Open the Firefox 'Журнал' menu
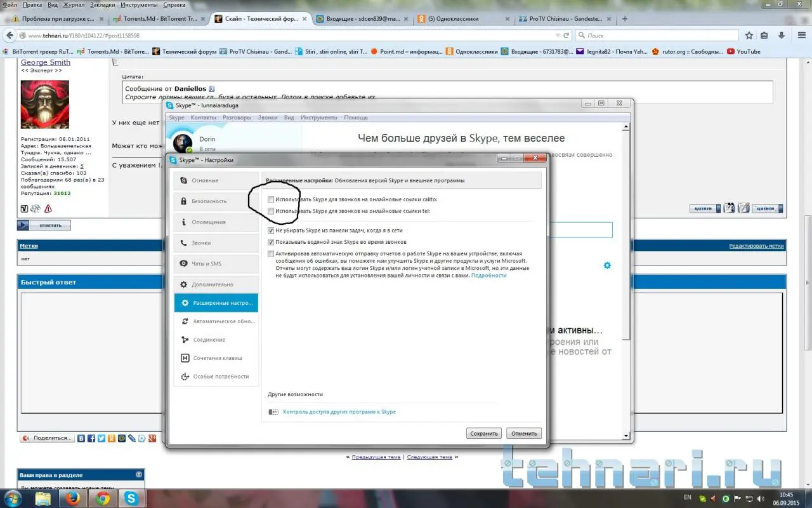 [74, 4]
